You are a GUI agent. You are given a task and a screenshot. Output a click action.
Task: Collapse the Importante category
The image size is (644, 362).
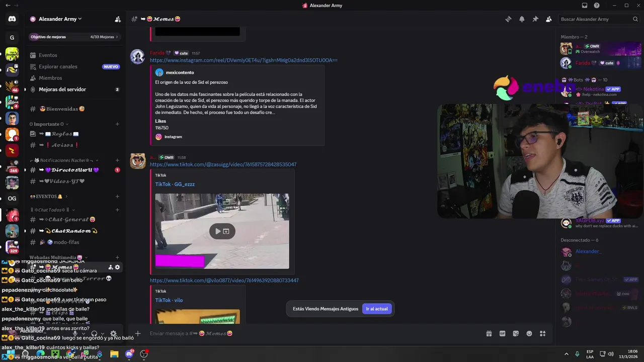click(x=49, y=124)
